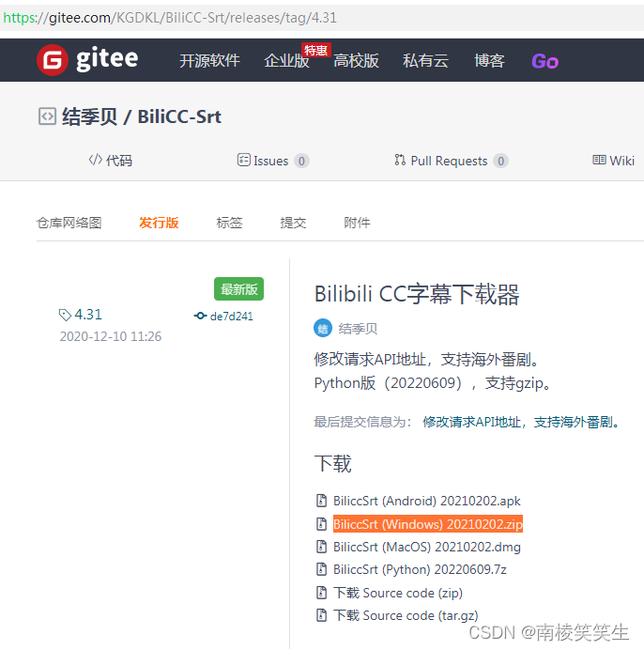Image resolution: width=644 pixels, height=650 pixels.
Task: Click the file icon for the MacOS dmg
Action: pyautogui.click(x=322, y=547)
